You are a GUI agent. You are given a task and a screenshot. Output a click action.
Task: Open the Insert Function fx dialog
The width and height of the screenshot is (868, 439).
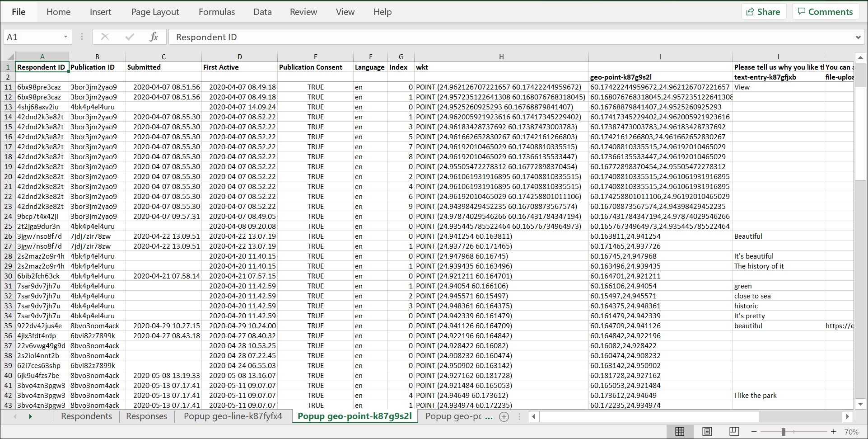click(154, 37)
